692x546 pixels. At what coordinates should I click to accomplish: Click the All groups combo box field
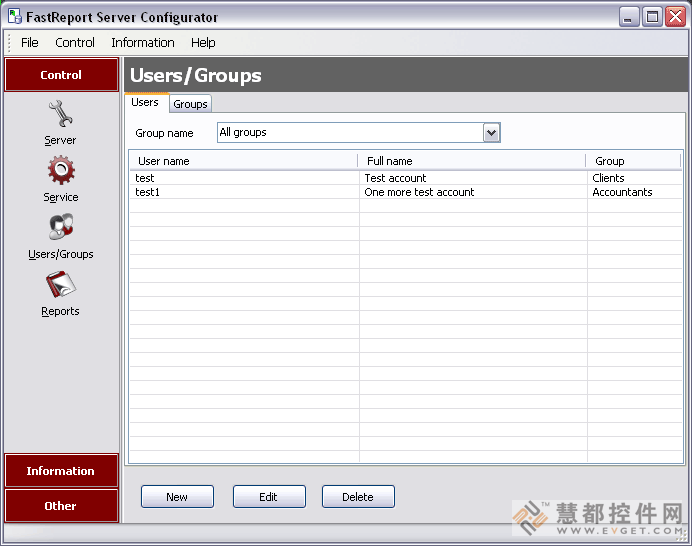pyautogui.click(x=358, y=132)
